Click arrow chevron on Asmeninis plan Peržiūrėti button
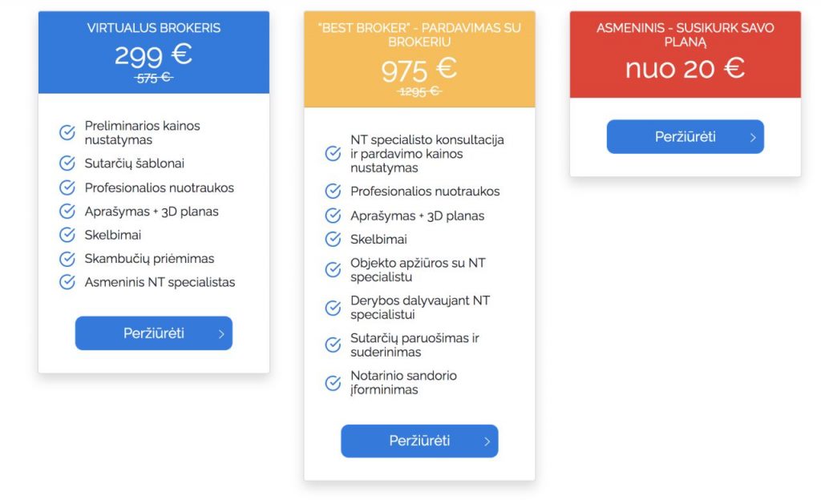 [x=753, y=137]
